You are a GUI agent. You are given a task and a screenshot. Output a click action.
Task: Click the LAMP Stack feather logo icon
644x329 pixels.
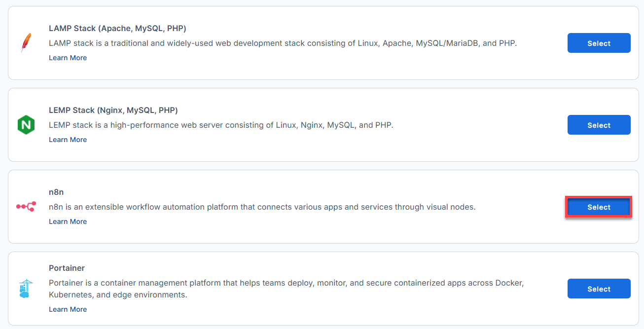(26, 43)
